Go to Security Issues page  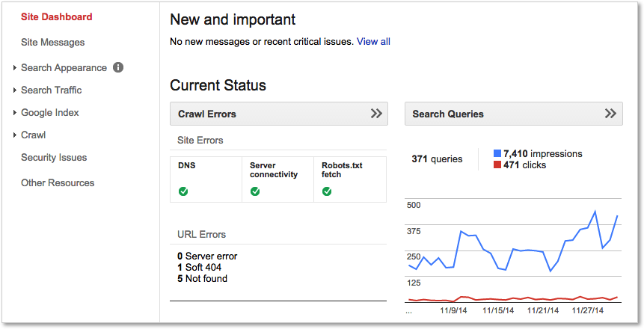pos(54,157)
